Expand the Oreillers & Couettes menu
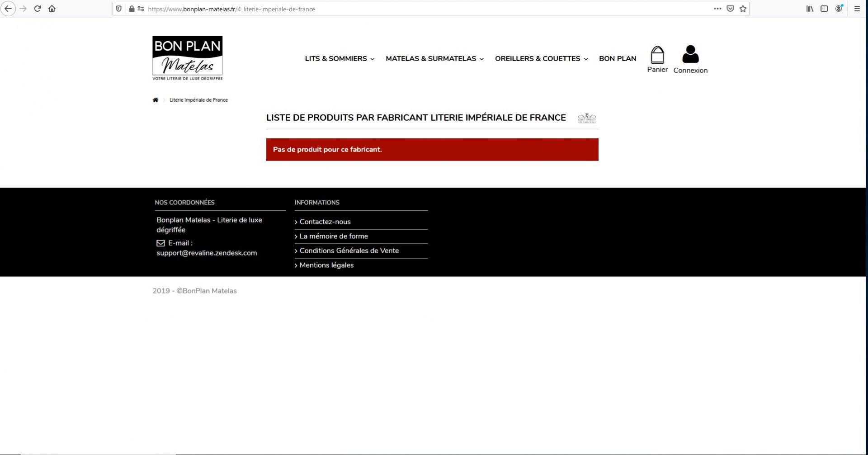868x455 pixels. (x=541, y=59)
